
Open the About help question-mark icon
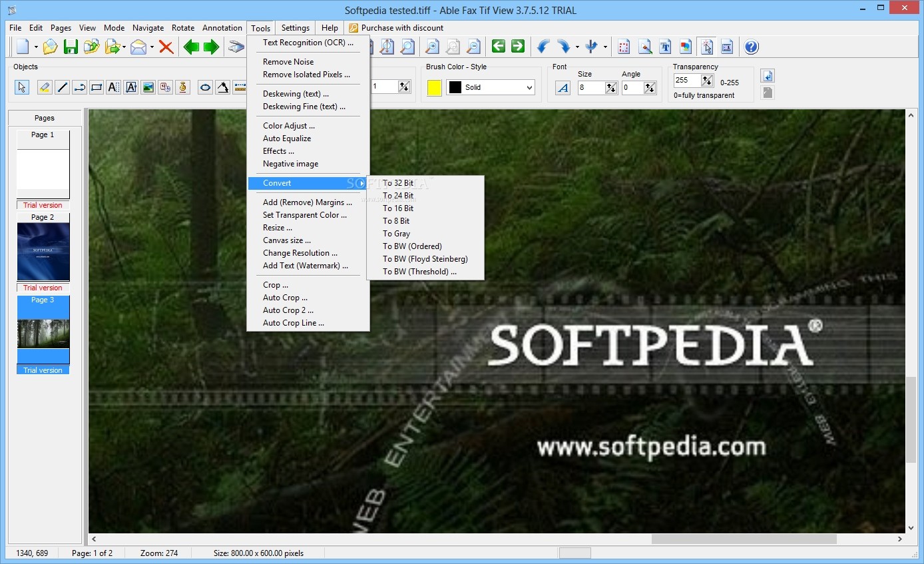click(752, 47)
